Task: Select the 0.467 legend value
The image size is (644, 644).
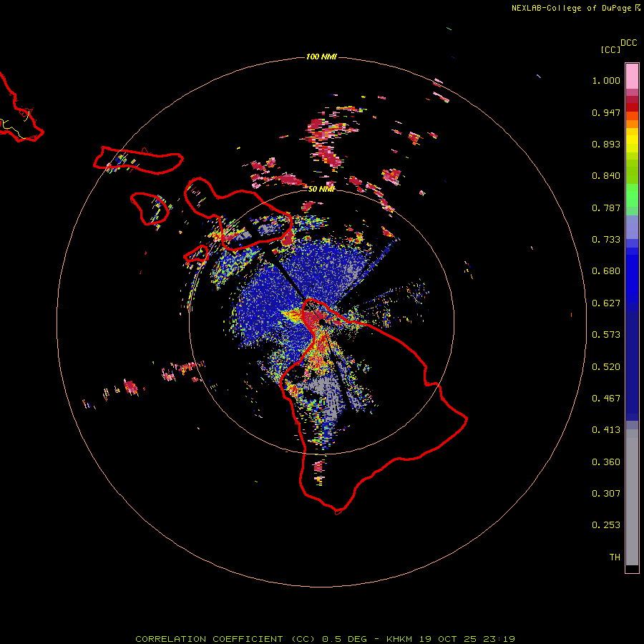Action: [x=606, y=399]
